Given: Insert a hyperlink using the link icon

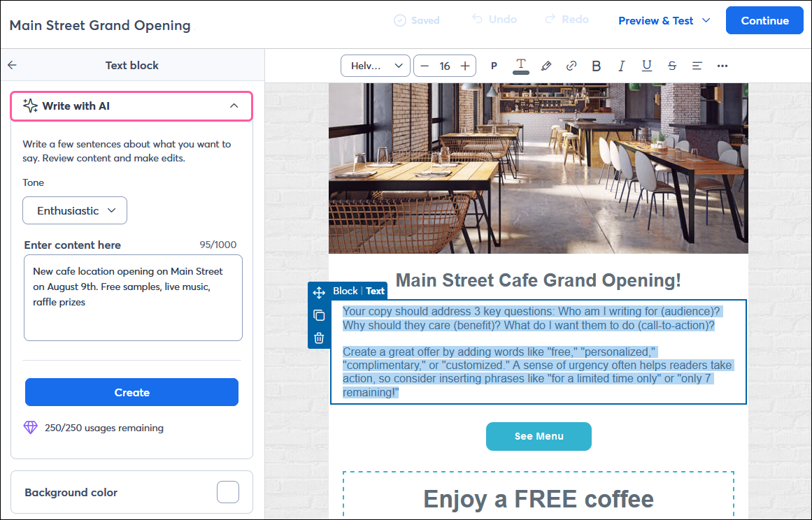Looking at the screenshot, I should click(571, 65).
